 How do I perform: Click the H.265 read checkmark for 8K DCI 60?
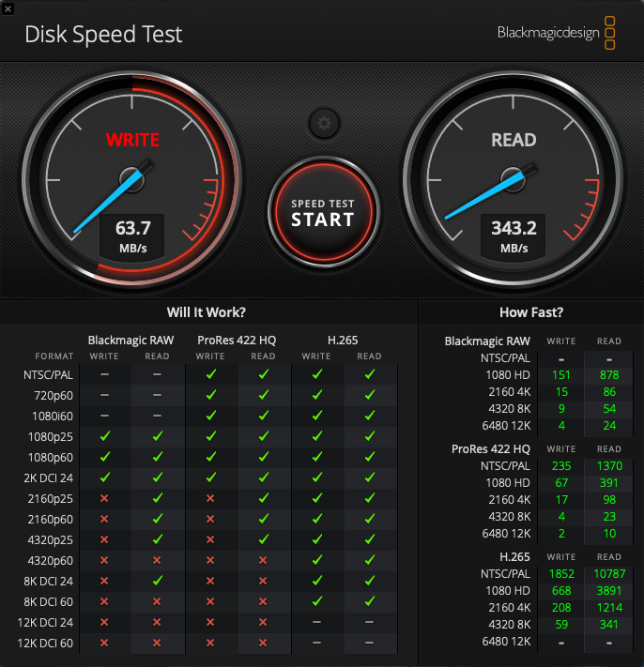coord(370,601)
